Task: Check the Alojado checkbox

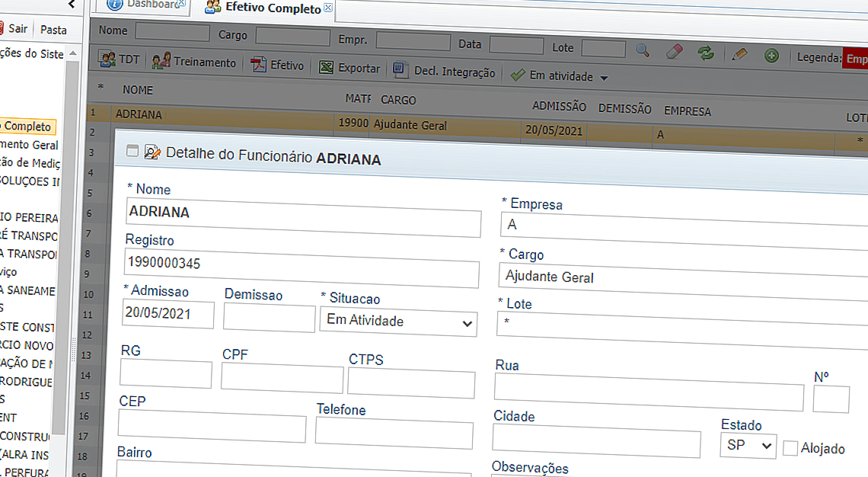Action: pos(790,448)
